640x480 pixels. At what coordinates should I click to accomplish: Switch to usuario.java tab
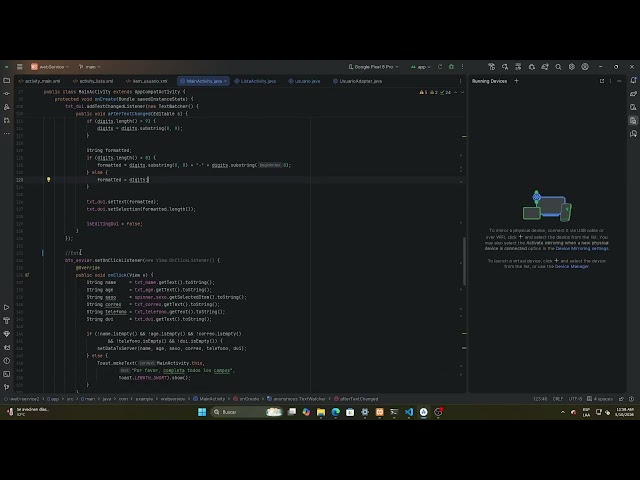coord(304,81)
